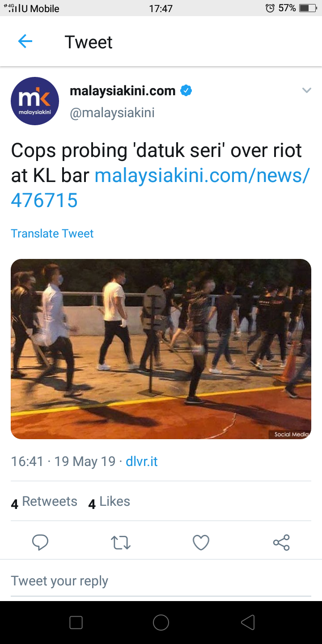The image size is (322, 644).
Task: Open the malaysiakini profile avatar
Action: click(35, 101)
